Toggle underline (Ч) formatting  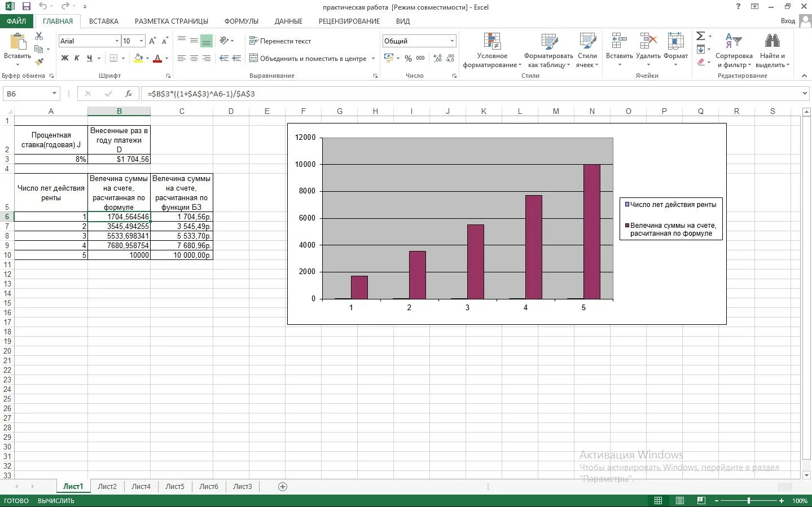pyautogui.click(x=89, y=58)
